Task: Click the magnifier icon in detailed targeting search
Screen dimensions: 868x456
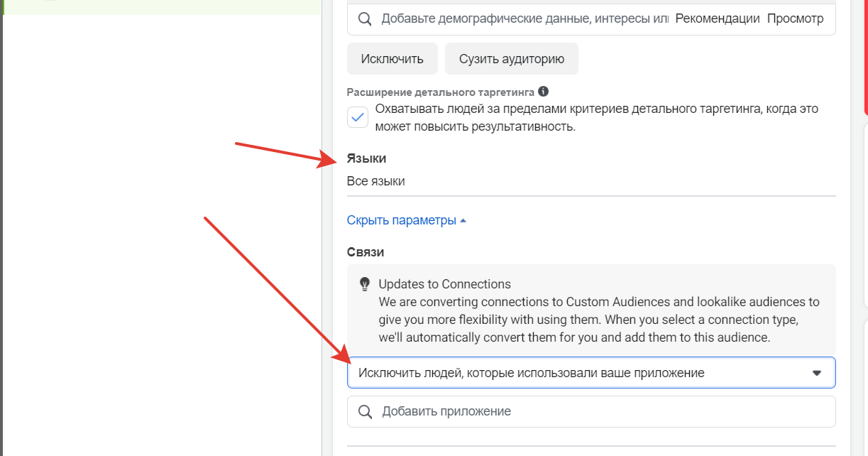Action: (x=365, y=18)
